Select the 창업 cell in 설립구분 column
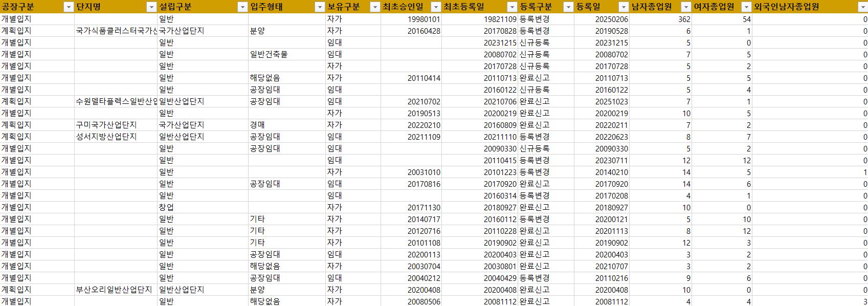Screen dimensions: 868x306 [166, 207]
